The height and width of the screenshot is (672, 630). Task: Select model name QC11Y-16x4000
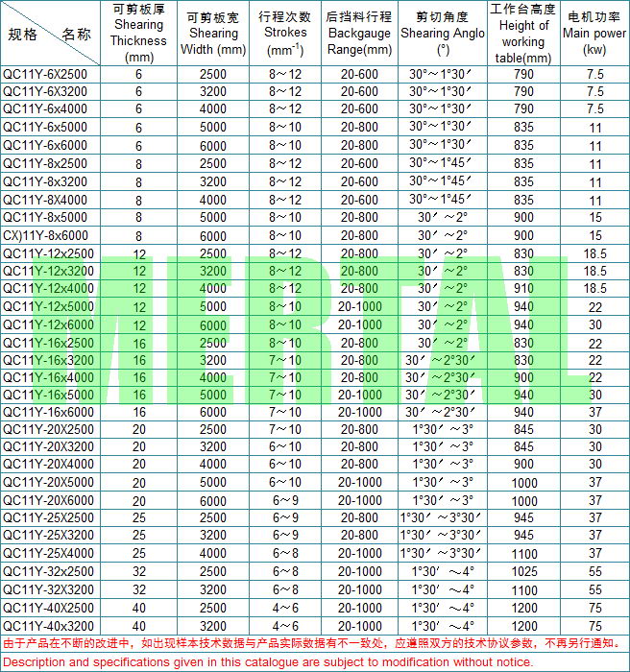(48, 377)
